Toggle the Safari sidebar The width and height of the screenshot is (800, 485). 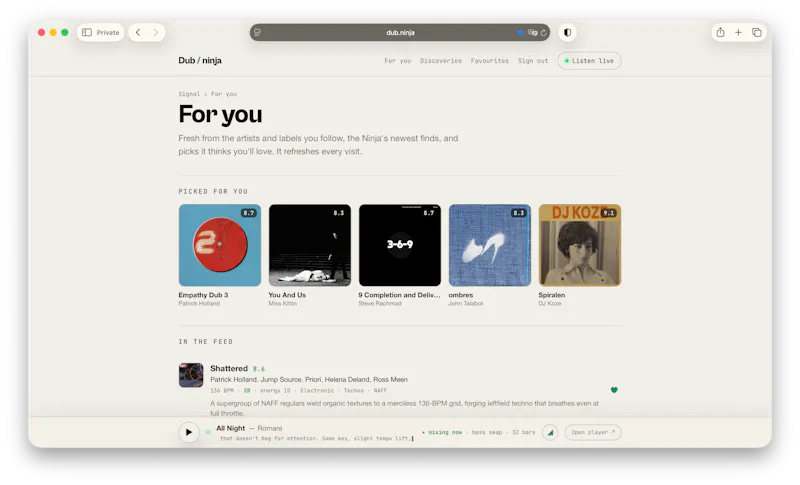click(x=87, y=32)
